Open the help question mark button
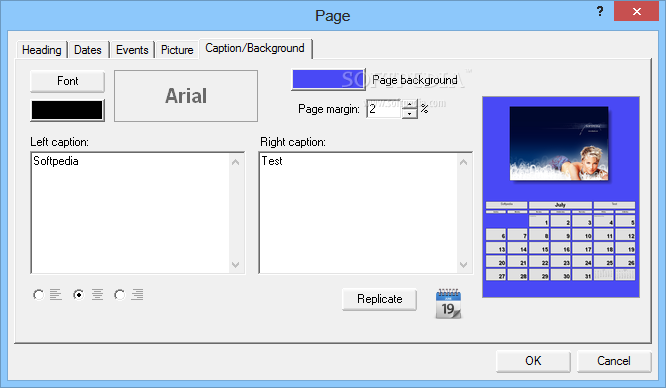666x388 pixels. pyautogui.click(x=600, y=11)
